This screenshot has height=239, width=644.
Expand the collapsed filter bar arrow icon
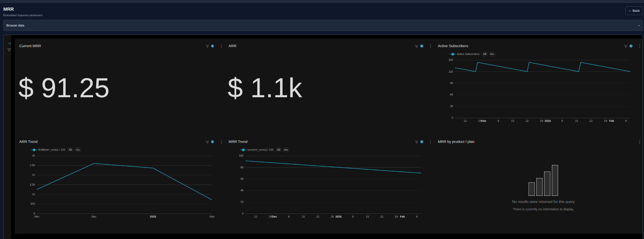(9, 43)
